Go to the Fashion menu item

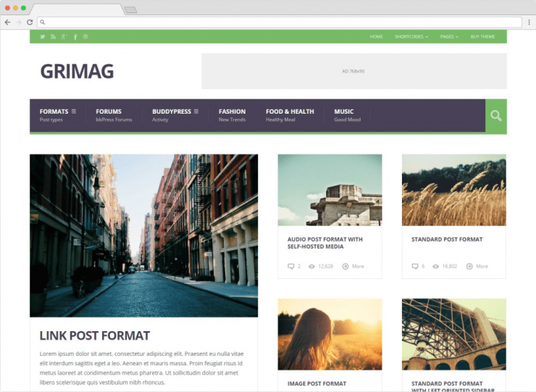pyautogui.click(x=232, y=112)
